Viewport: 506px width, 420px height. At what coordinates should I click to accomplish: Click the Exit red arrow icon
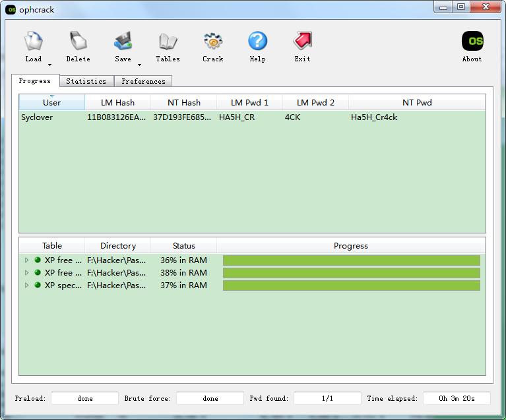pos(302,41)
